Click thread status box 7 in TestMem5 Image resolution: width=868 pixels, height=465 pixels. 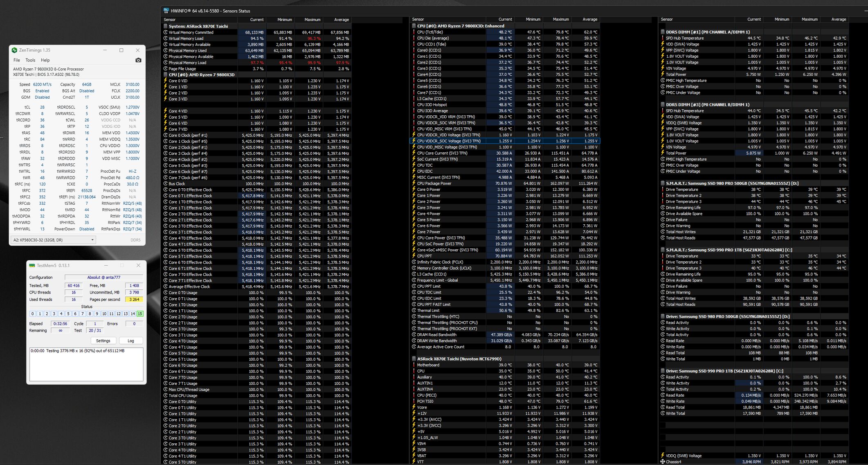click(x=83, y=314)
